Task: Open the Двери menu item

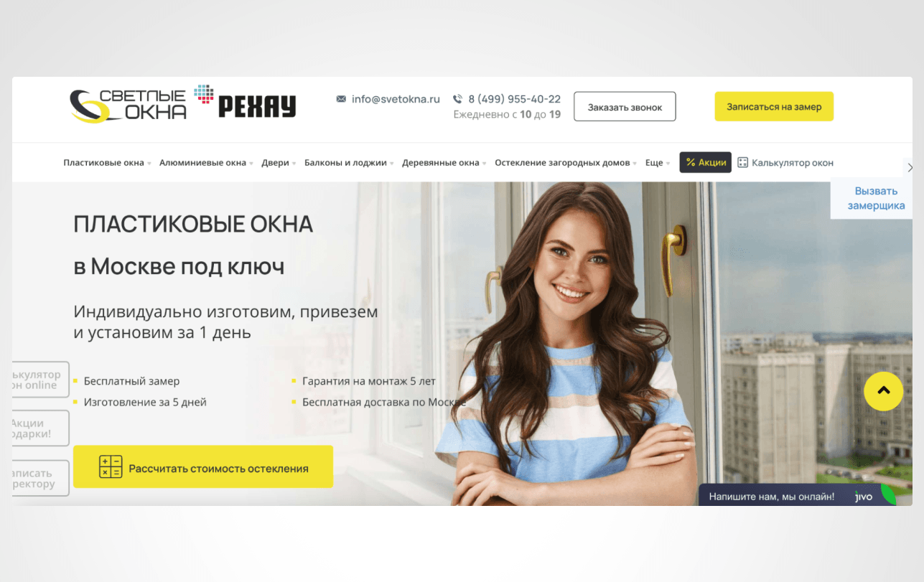Action: pos(279,163)
